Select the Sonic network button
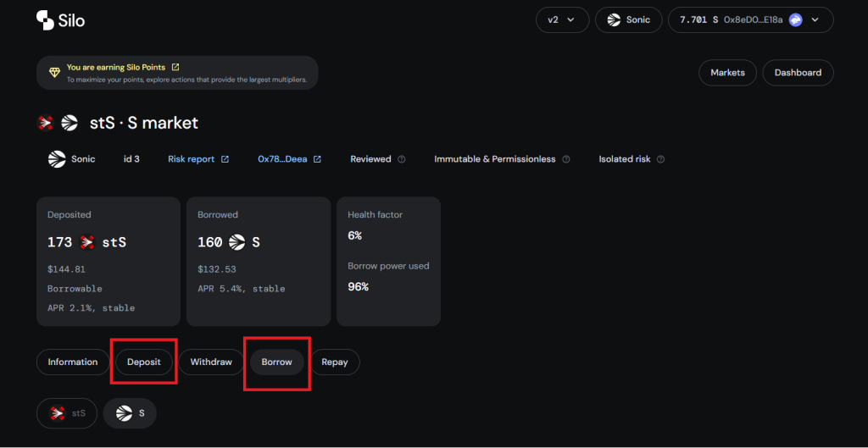 point(628,20)
